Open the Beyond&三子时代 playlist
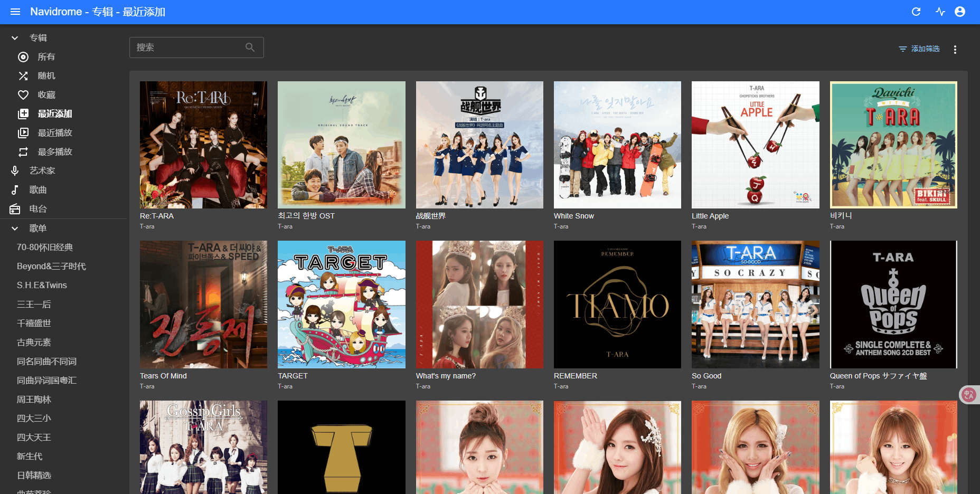This screenshot has width=980, height=494. click(x=51, y=267)
